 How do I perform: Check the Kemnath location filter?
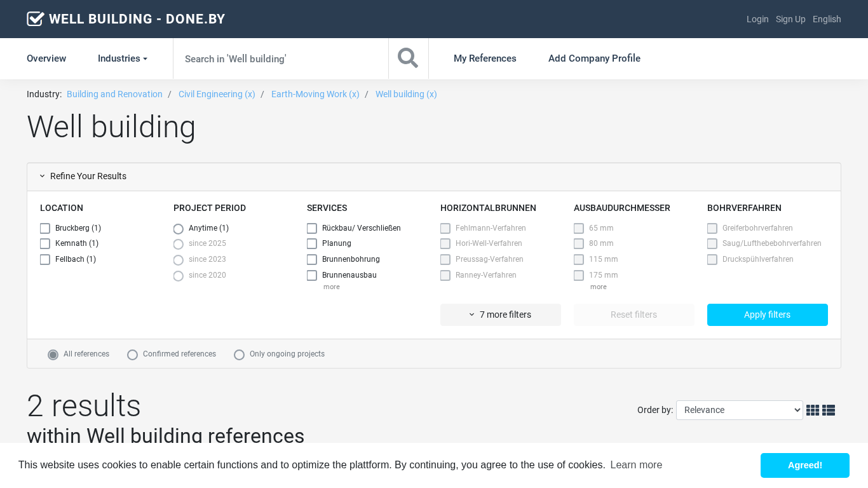click(x=45, y=244)
